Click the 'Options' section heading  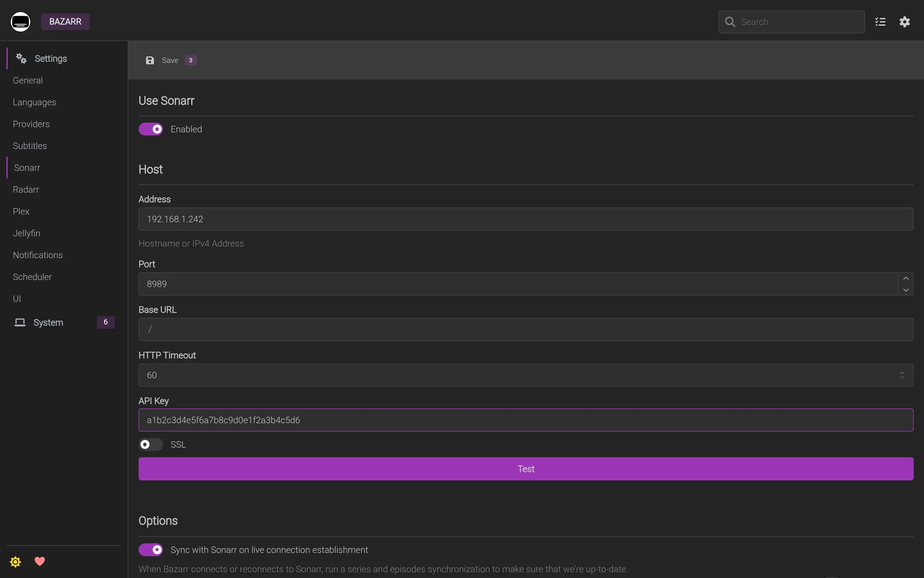pos(158,521)
